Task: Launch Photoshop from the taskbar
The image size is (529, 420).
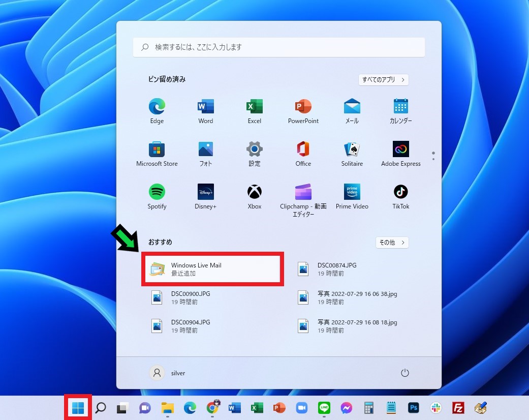Action: click(x=413, y=407)
